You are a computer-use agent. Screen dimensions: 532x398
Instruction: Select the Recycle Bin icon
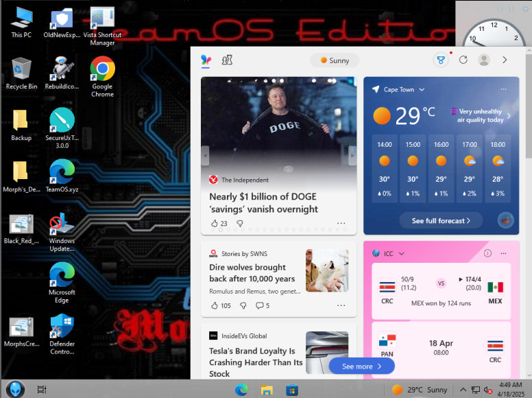tap(21, 73)
